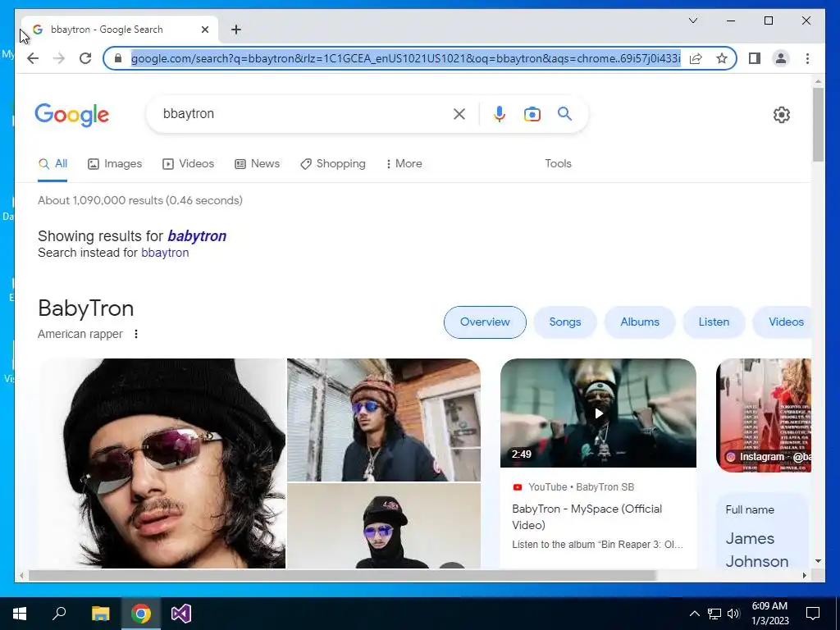Start voice search with the microphone

500,114
